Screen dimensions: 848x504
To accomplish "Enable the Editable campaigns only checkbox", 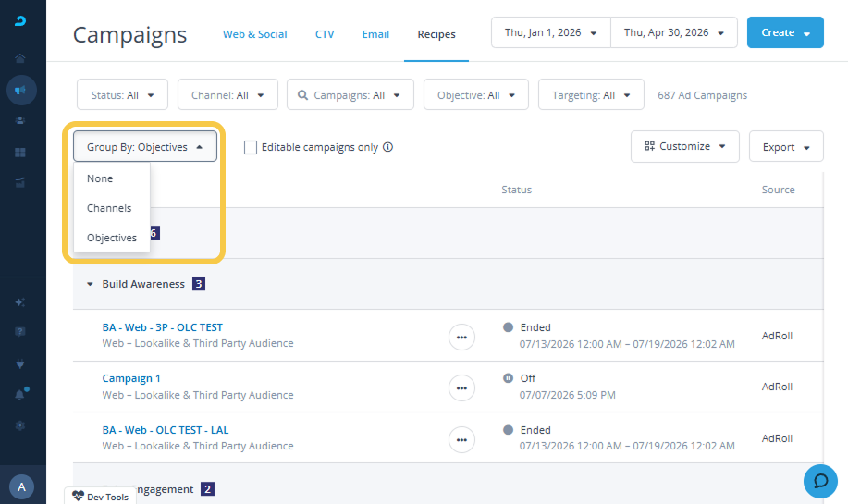I will (251, 147).
